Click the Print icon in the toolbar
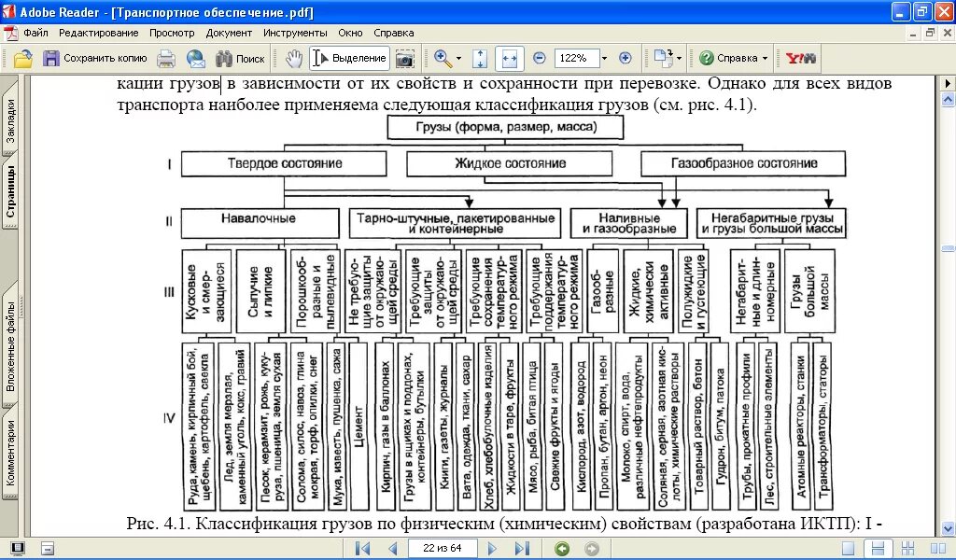 pyautogui.click(x=166, y=59)
